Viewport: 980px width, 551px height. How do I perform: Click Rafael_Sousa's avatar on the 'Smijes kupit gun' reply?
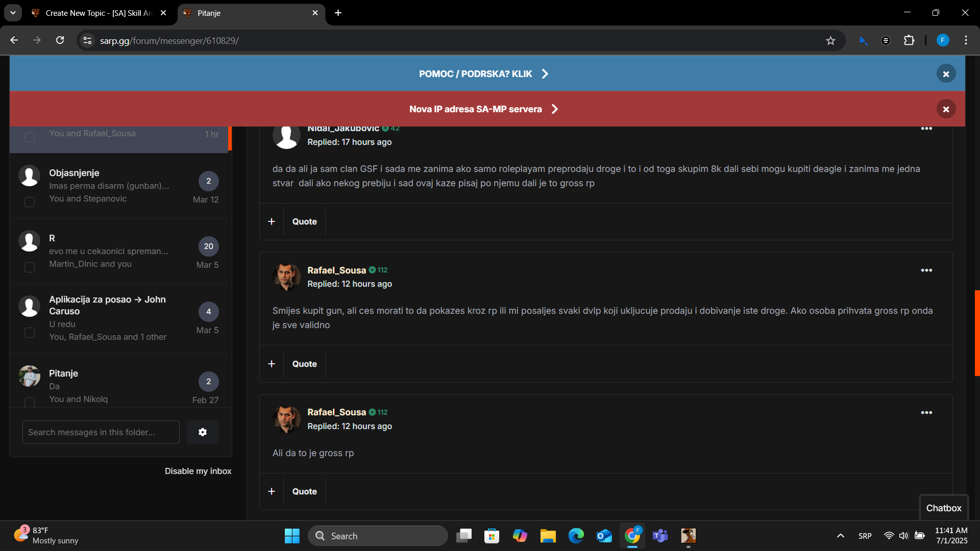pos(286,277)
